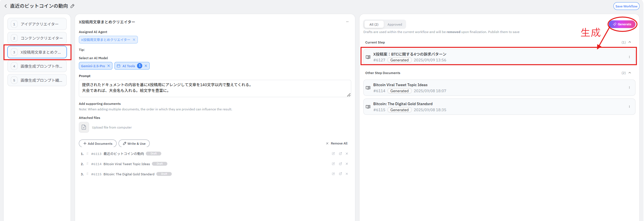Click the upload file icon
The image size is (644, 221).
point(84,127)
